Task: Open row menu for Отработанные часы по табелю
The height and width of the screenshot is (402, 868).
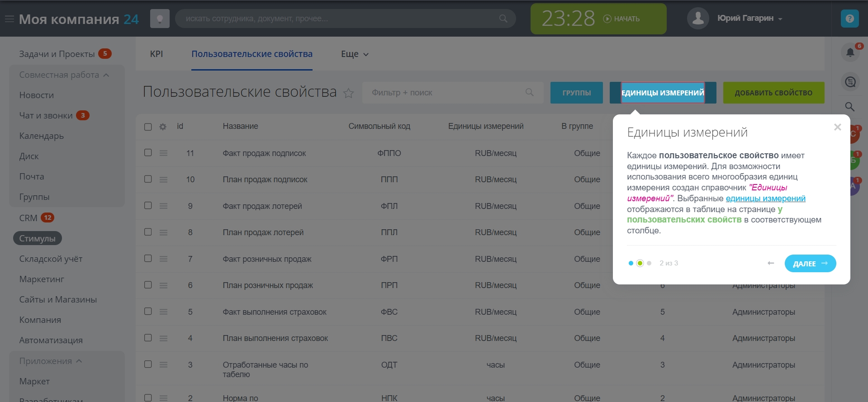Action: point(163,364)
